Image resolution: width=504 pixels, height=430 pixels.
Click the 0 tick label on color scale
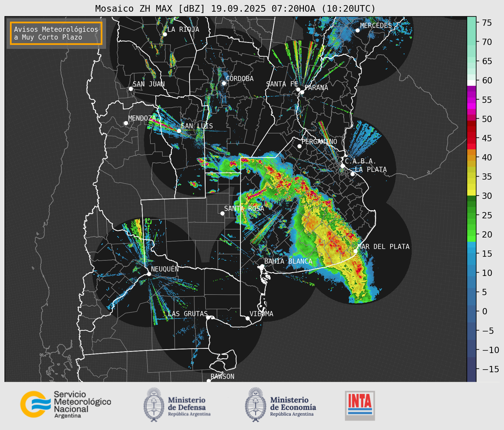484,311
